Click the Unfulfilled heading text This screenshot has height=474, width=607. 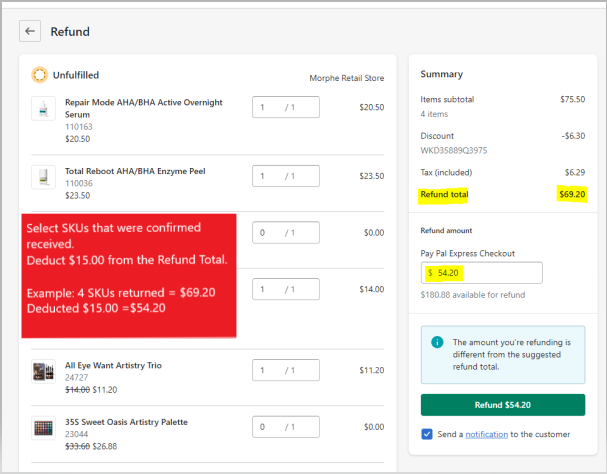[x=76, y=75]
